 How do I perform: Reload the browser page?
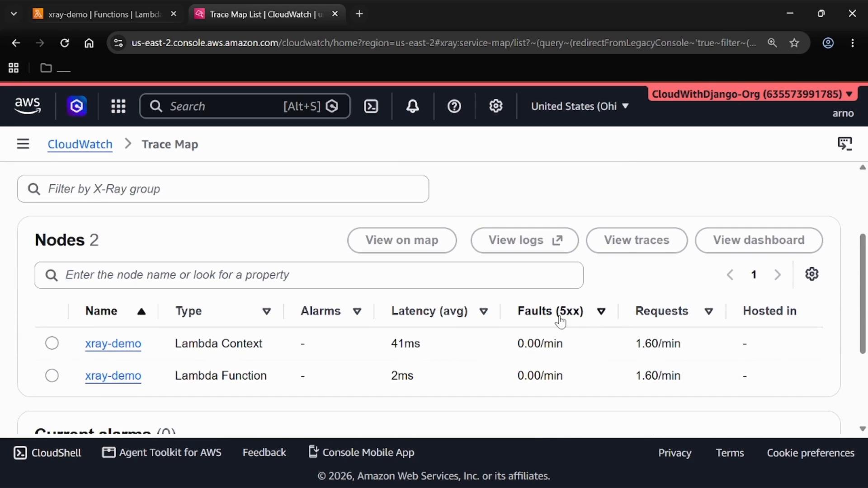pos(65,43)
